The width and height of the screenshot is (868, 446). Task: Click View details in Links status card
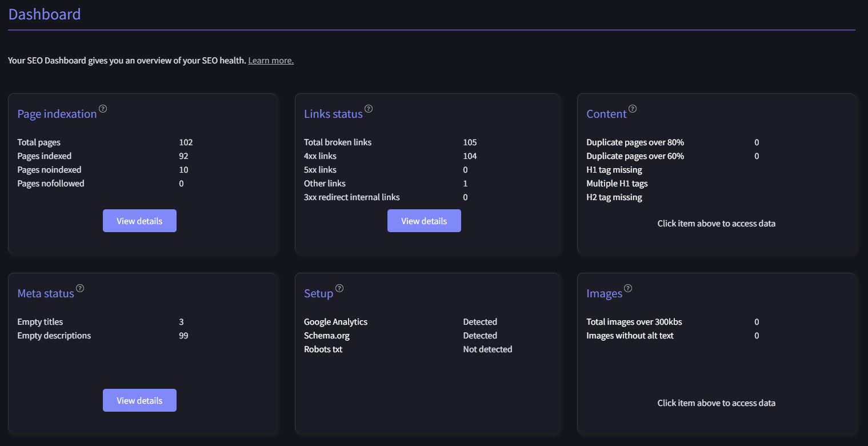coord(424,221)
